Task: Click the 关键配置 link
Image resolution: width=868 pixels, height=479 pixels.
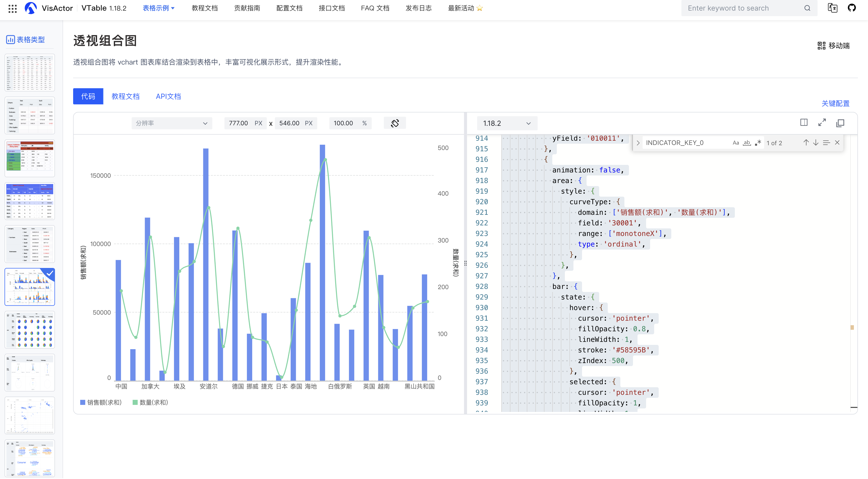Action: [x=835, y=103]
